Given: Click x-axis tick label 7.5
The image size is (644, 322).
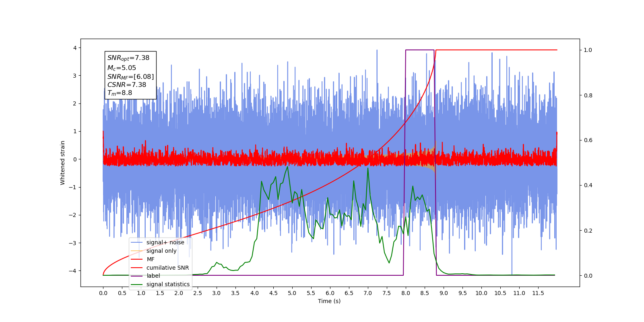Looking at the screenshot, I should click(x=387, y=293).
